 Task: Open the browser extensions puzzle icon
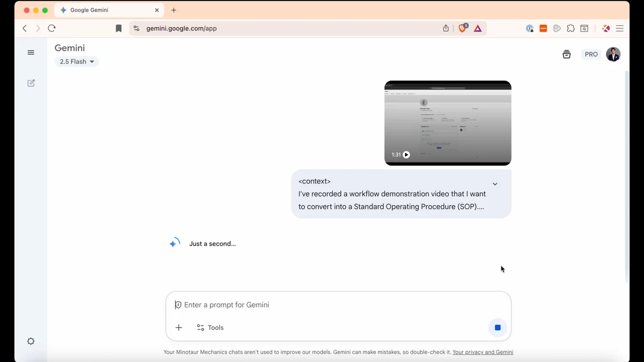click(570, 28)
